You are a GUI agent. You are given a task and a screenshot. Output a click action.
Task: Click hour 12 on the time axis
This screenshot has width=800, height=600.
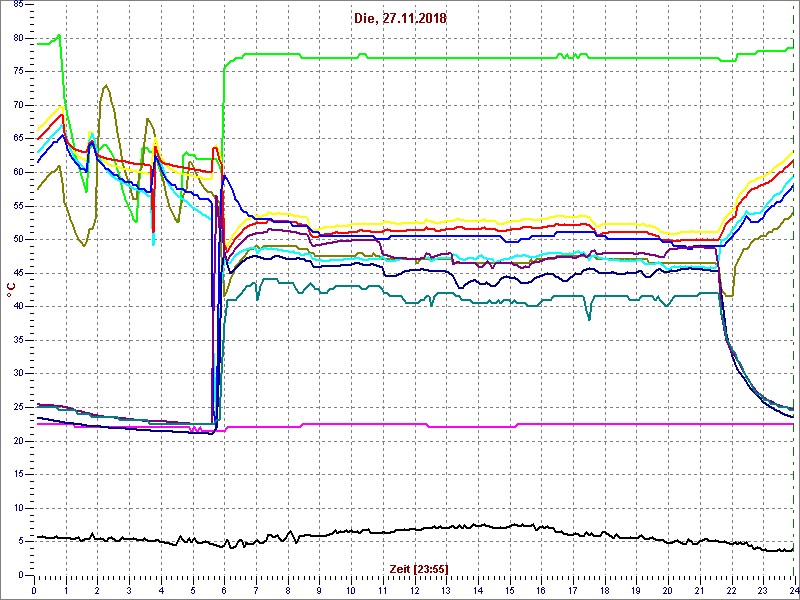click(x=414, y=588)
